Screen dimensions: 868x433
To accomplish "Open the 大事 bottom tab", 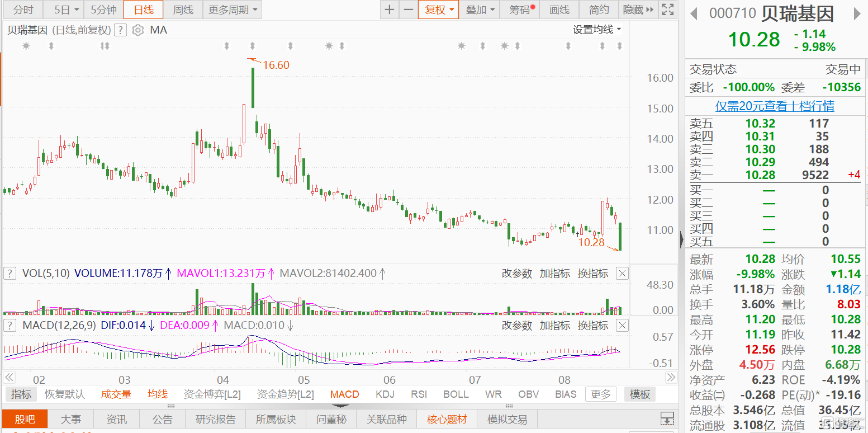I will tap(70, 419).
